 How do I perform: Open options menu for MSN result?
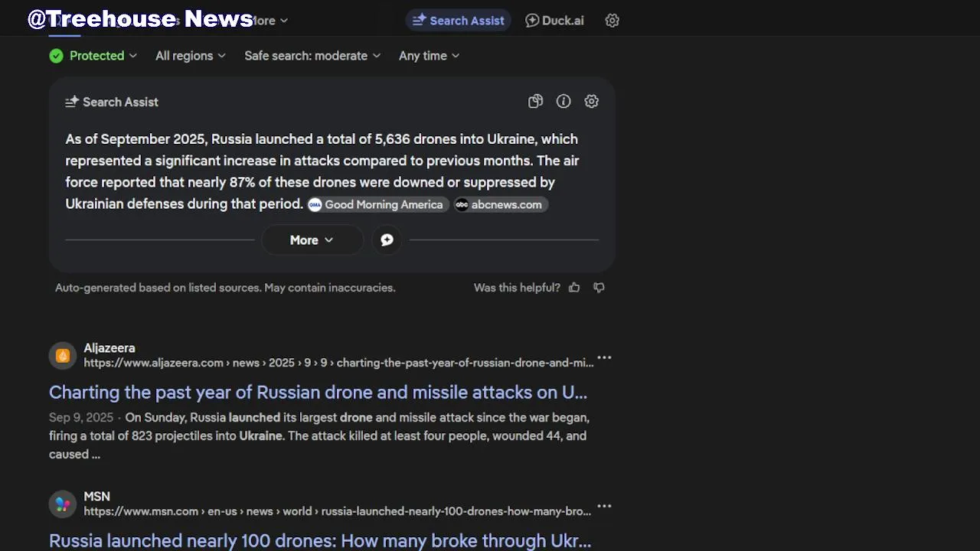(x=604, y=506)
